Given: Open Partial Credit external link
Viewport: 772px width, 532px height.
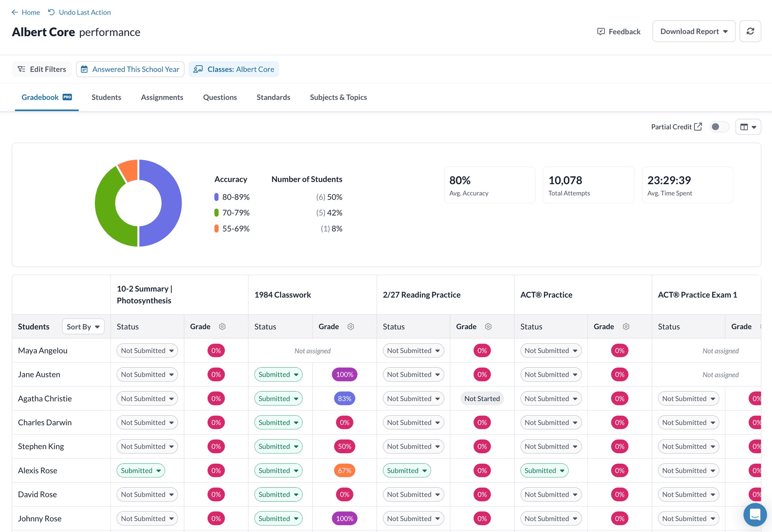Looking at the screenshot, I should [x=698, y=126].
